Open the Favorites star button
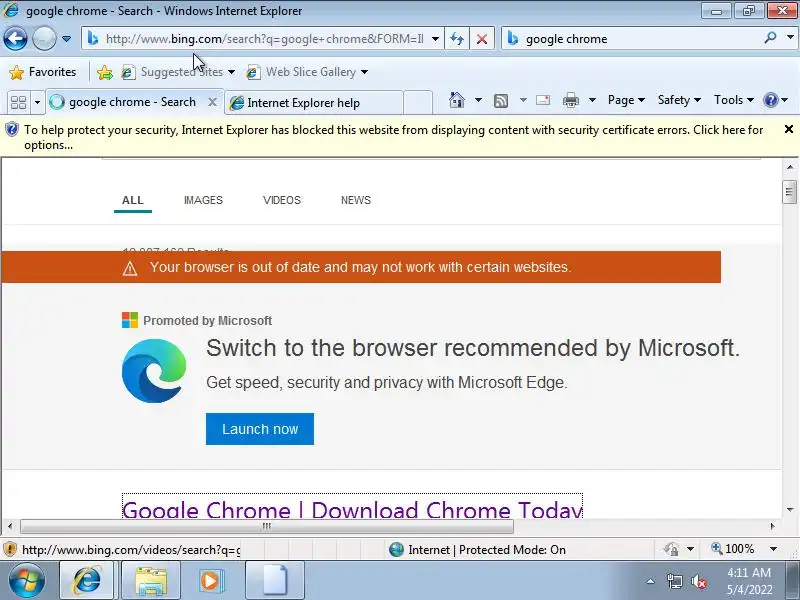 [43, 72]
